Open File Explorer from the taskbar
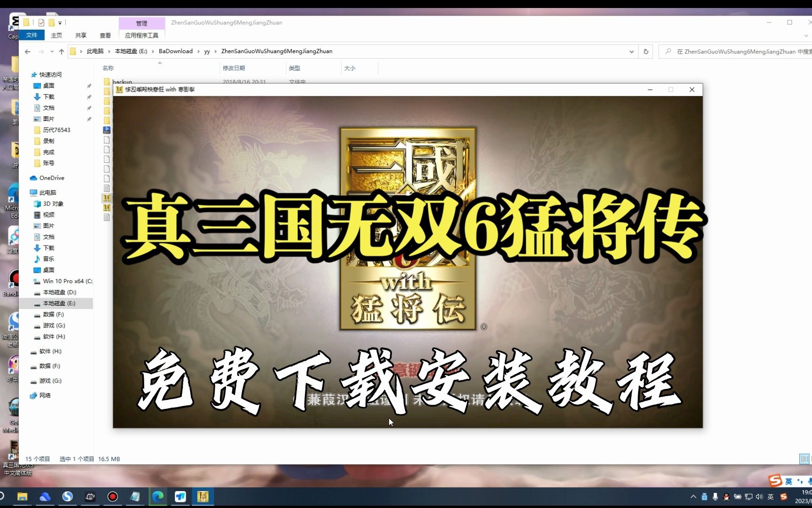The height and width of the screenshot is (508, 812). pyautogui.click(x=22, y=497)
